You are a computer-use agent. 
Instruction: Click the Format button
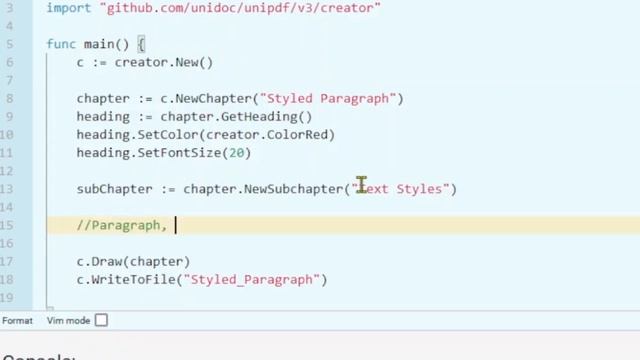coord(17,321)
